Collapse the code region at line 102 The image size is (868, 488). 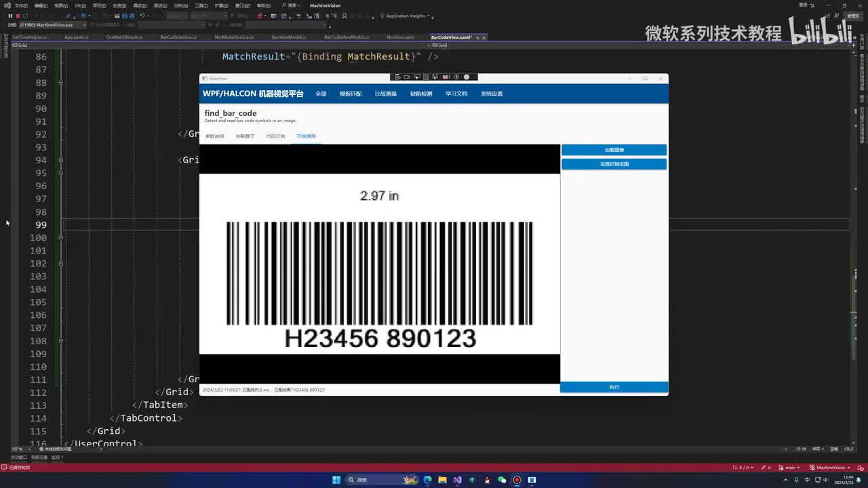(60, 263)
